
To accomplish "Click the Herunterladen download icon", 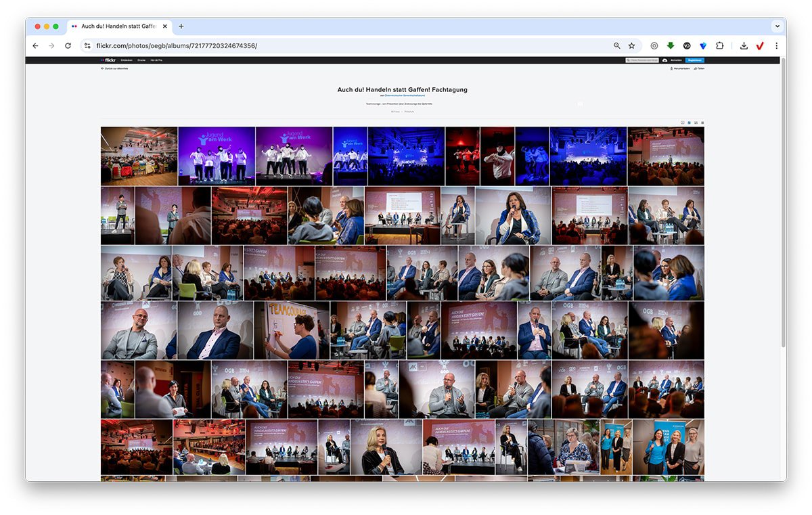I will (x=679, y=68).
